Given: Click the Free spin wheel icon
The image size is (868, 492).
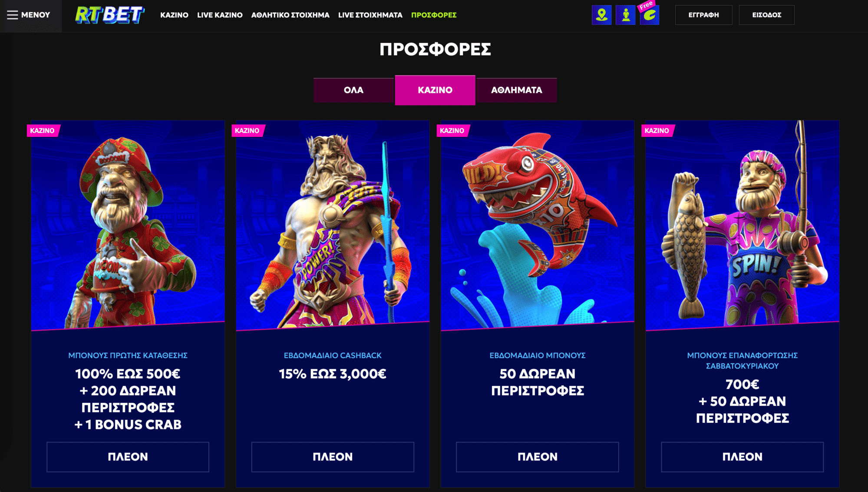Looking at the screenshot, I should point(649,15).
